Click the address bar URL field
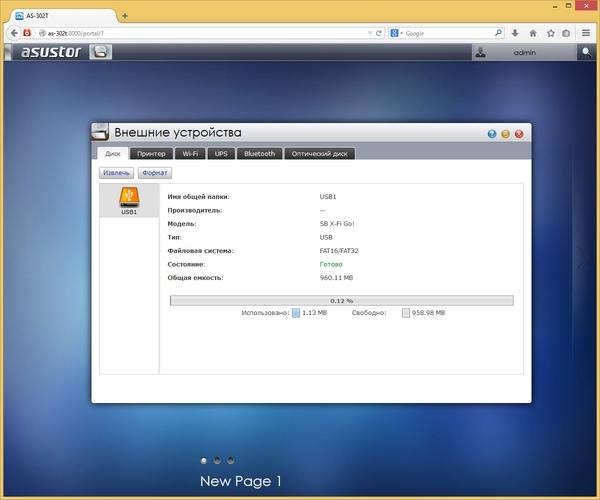The width and height of the screenshot is (600, 500). pyautogui.click(x=205, y=33)
